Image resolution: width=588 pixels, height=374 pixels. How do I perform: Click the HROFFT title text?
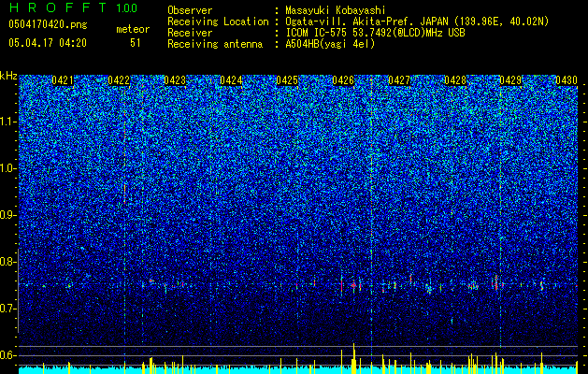click(58, 7)
